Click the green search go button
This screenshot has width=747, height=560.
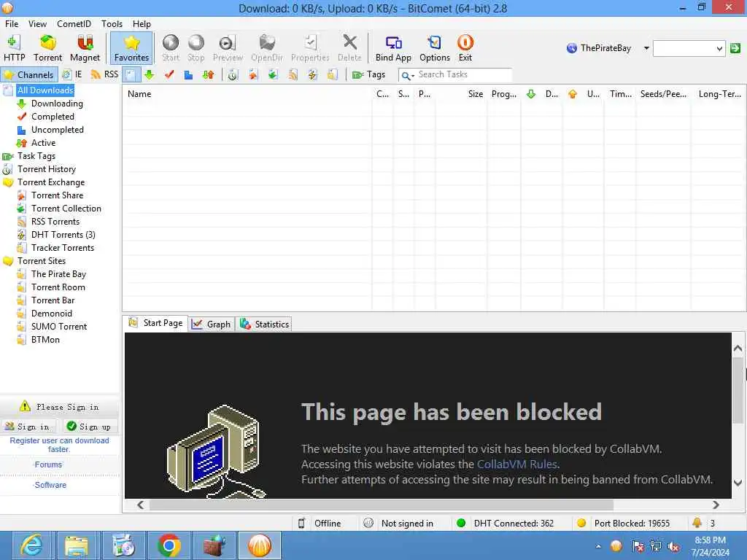point(735,48)
